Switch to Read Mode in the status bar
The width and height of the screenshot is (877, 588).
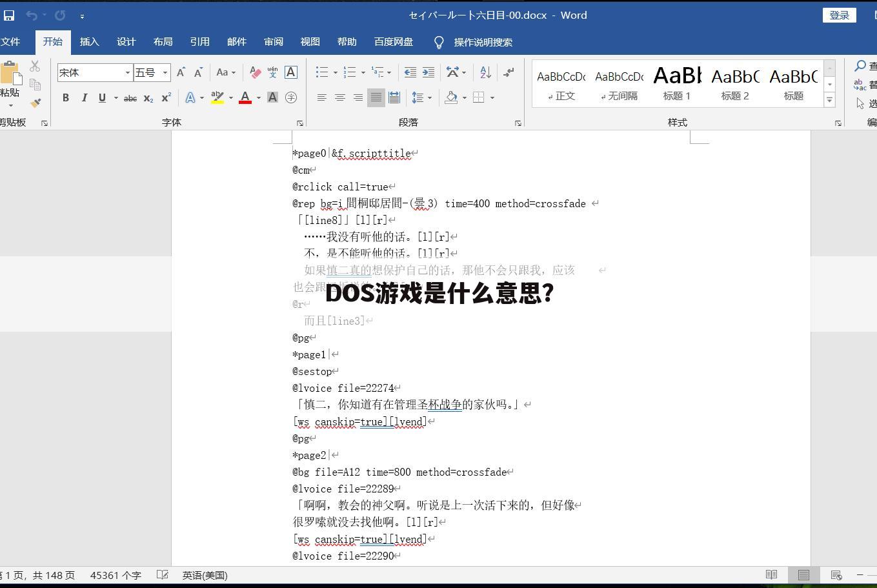(771, 575)
